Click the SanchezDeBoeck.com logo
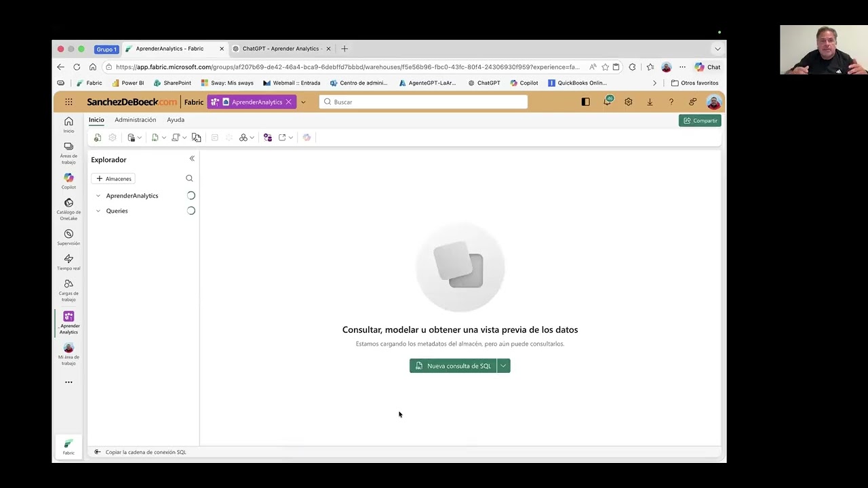This screenshot has width=868, height=488. 132,102
